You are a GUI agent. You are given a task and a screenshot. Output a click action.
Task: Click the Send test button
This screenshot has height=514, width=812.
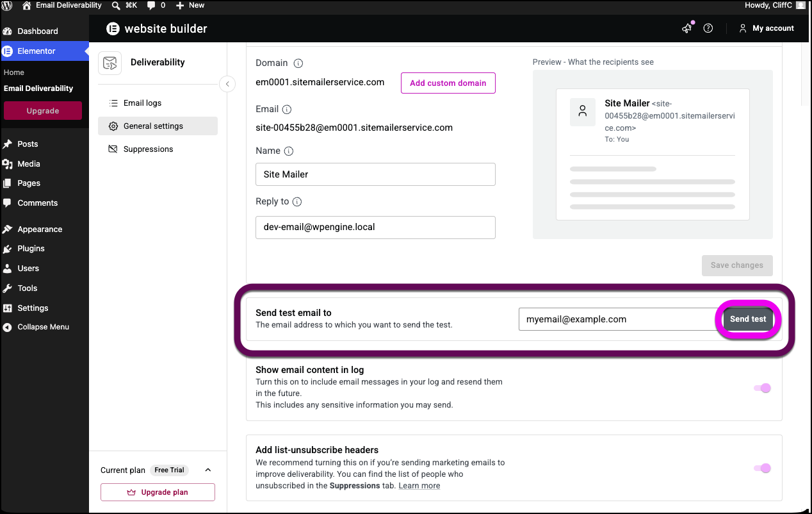[748, 319]
